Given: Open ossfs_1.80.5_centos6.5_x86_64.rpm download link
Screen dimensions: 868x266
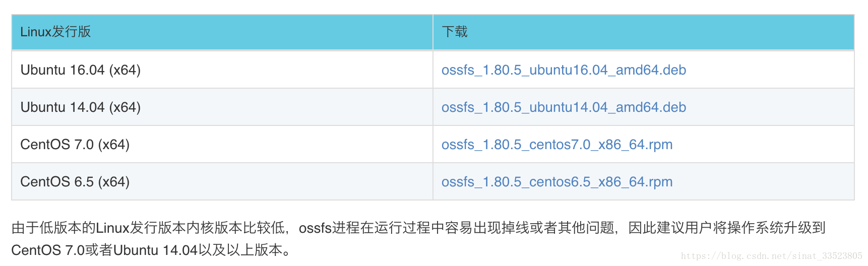Looking at the screenshot, I should coord(557,182).
